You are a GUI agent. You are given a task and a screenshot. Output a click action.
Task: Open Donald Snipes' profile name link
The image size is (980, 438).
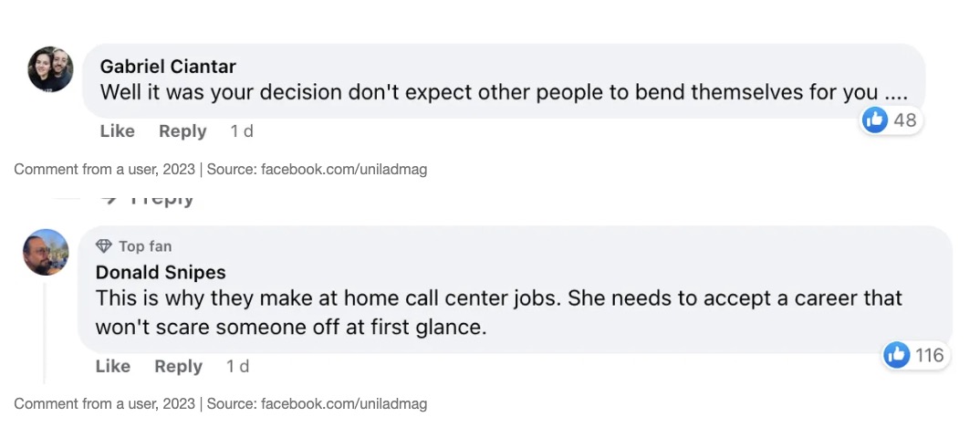161,272
